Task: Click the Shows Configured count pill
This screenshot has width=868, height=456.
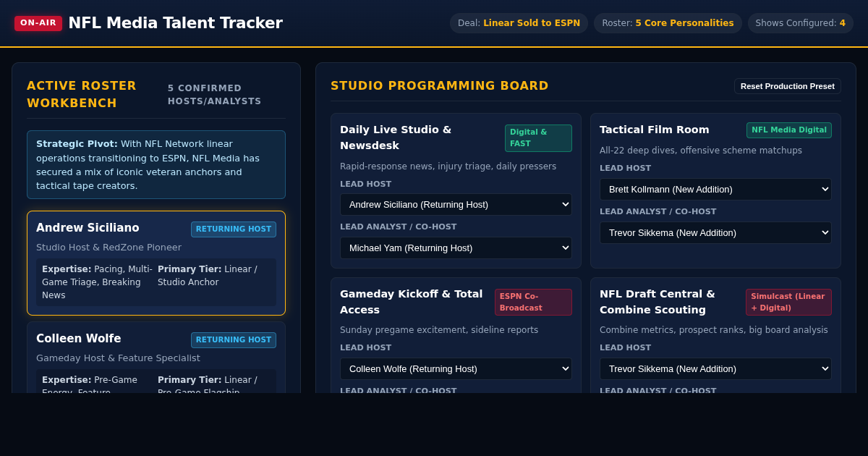Action: (x=801, y=23)
